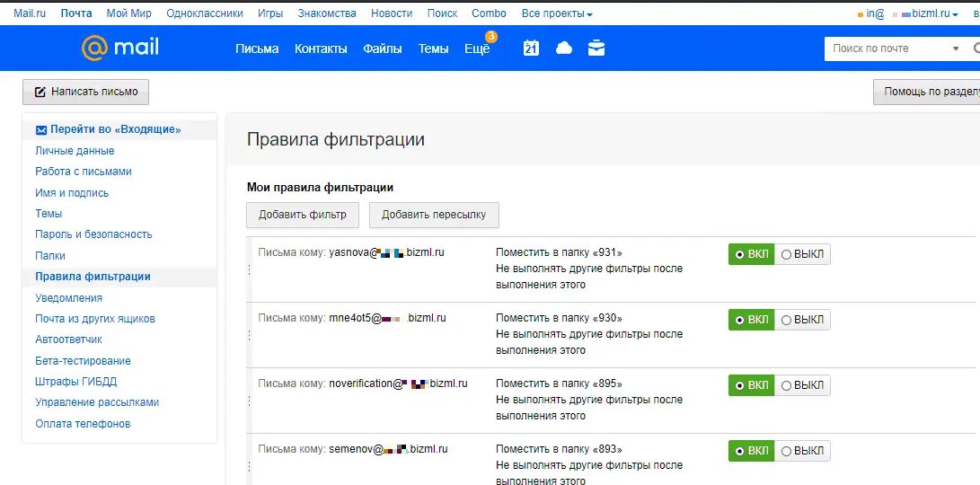Grab drag handle of semenov filter row

click(x=250, y=466)
